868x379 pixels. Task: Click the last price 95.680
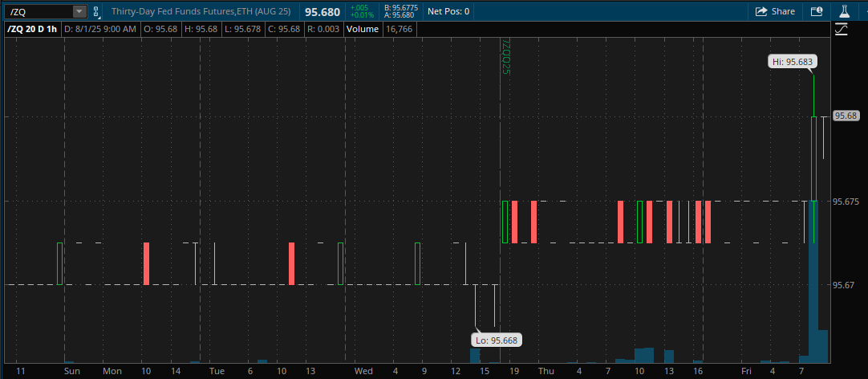click(x=322, y=11)
